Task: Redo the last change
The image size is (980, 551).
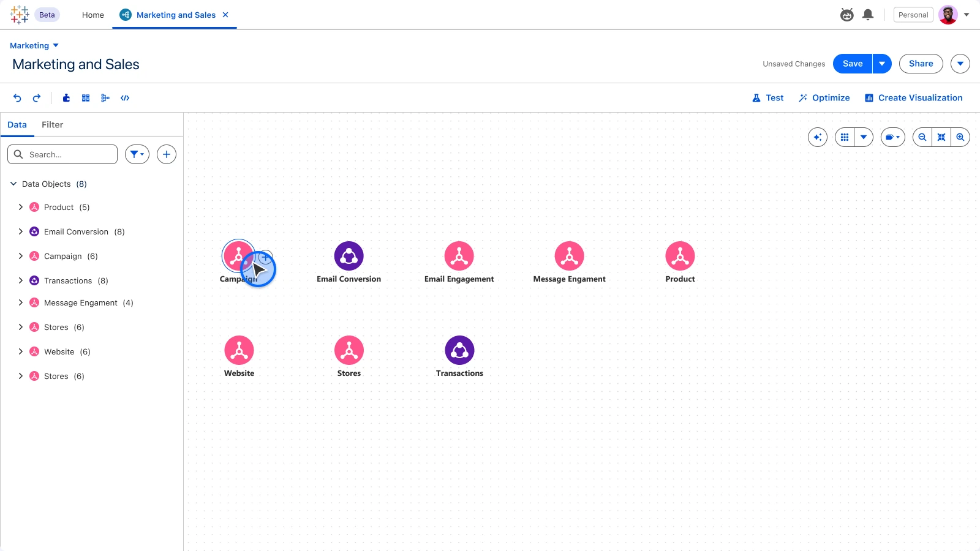Action: [x=37, y=98]
